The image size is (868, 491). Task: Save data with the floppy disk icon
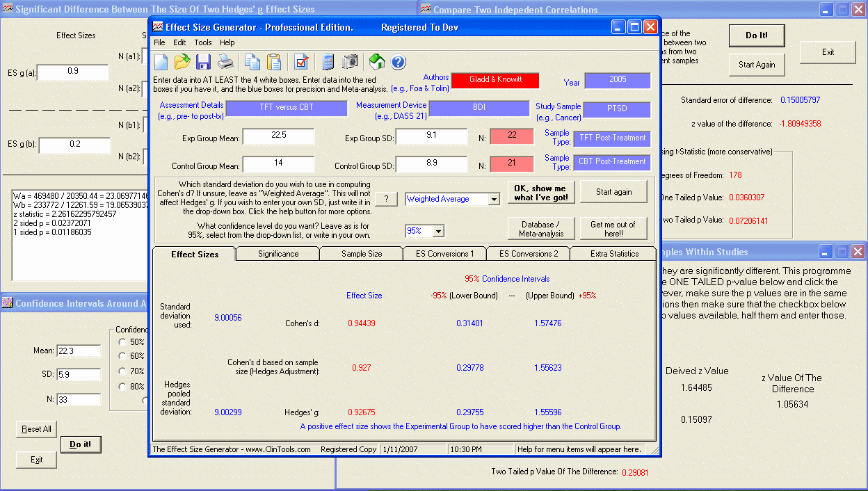[203, 62]
